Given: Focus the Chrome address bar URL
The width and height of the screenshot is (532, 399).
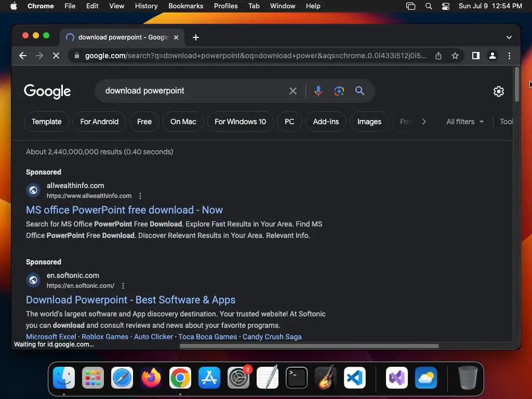Looking at the screenshot, I should coord(256,56).
